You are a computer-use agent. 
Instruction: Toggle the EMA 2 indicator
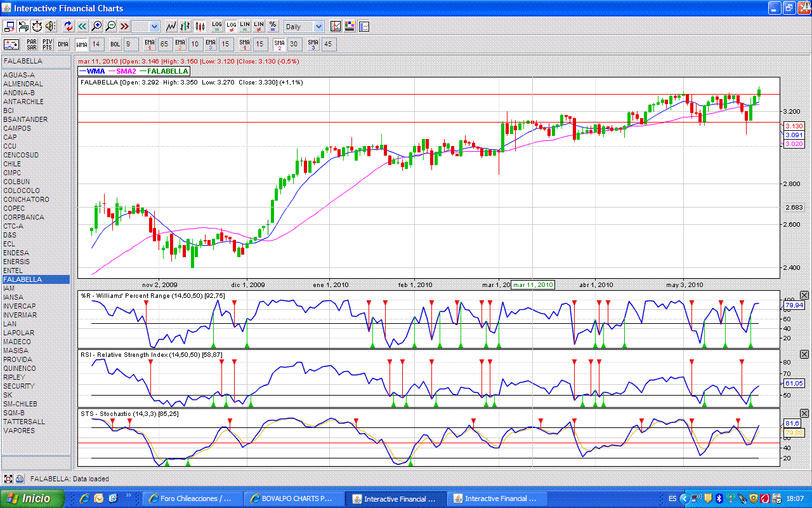click(180, 44)
